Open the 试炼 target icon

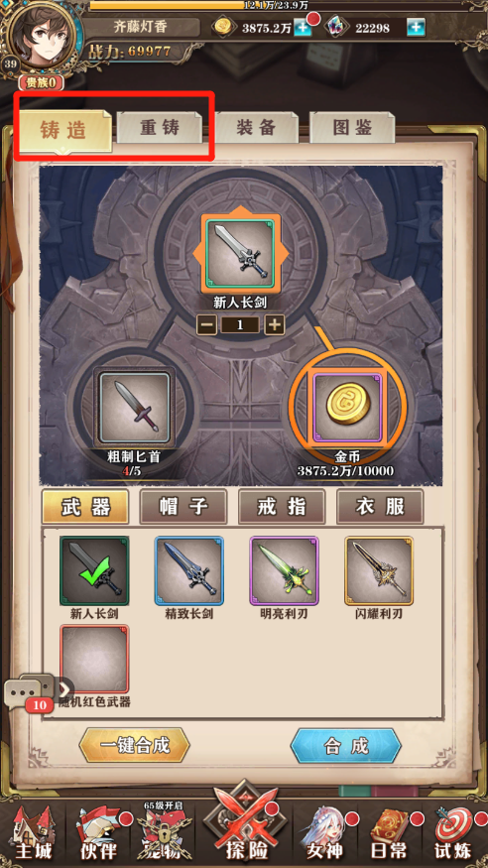point(454,835)
